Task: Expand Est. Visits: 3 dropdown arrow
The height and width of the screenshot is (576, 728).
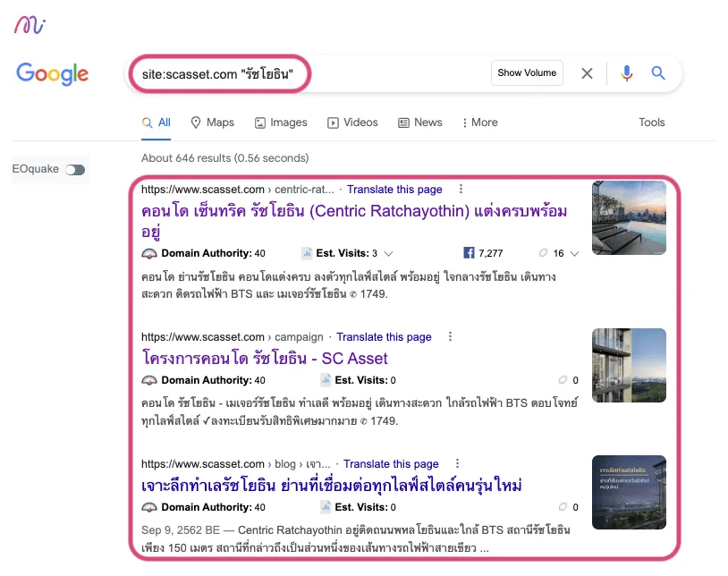Action: [389, 253]
